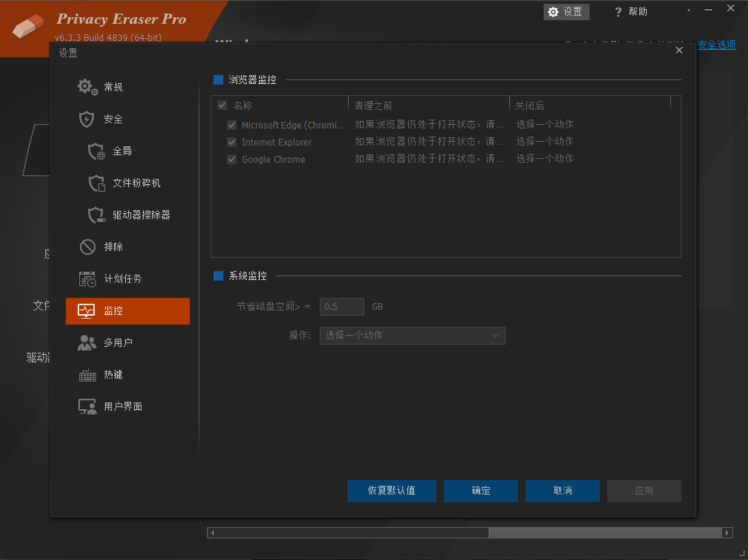748x560 pixels.
Task: Open 关闭后 action for Microsoft Edge row
Action: click(544, 125)
